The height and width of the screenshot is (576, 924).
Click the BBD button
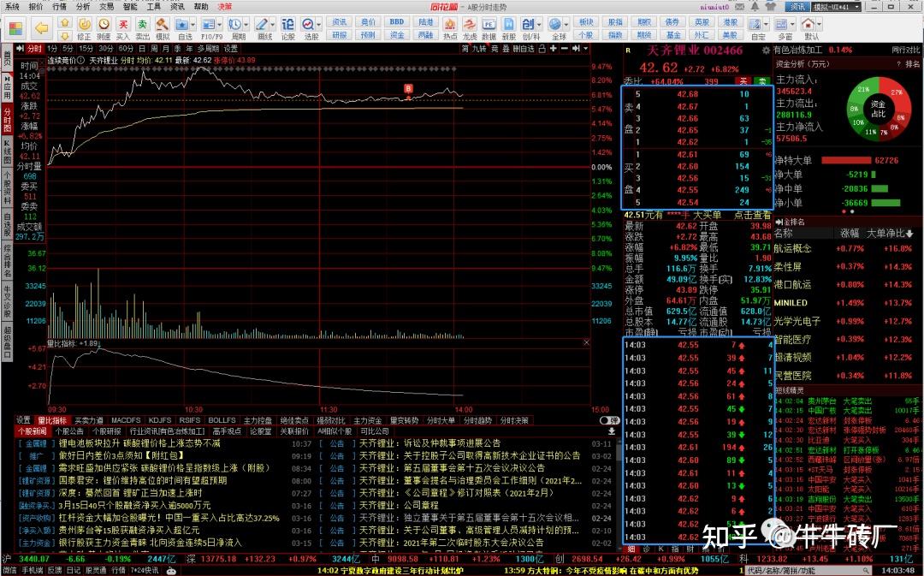[x=397, y=22]
